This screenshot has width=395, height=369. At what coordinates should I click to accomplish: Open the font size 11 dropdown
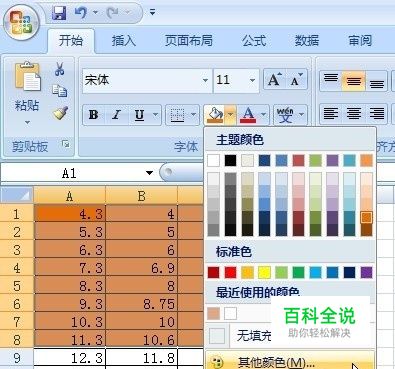coord(252,80)
